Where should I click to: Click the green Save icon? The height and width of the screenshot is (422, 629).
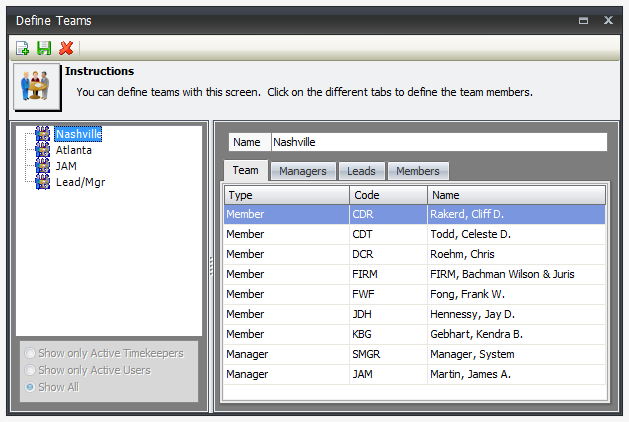pos(44,48)
